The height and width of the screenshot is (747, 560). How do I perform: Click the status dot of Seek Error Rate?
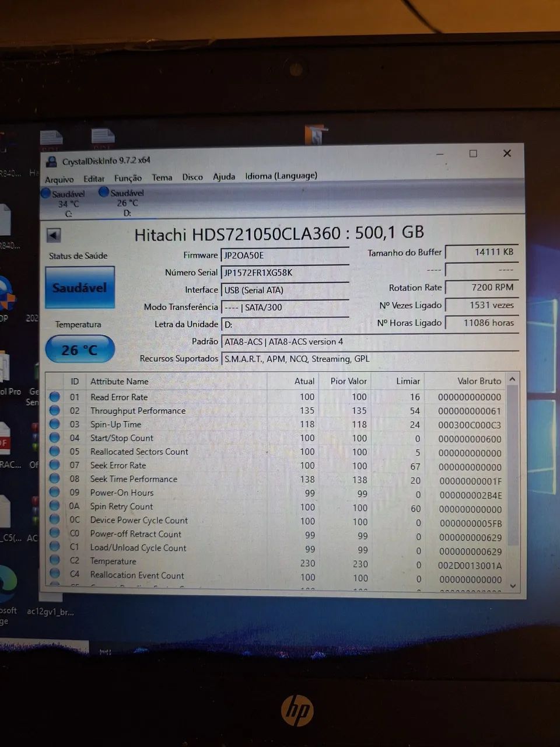click(55, 465)
